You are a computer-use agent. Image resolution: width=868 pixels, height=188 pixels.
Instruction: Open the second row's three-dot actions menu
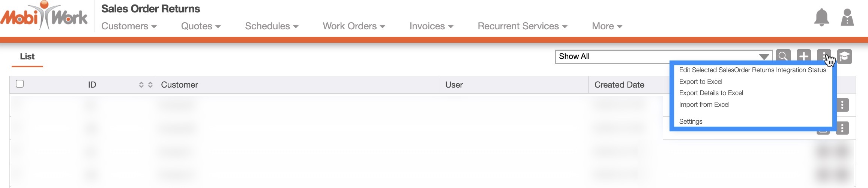(842, 128)
